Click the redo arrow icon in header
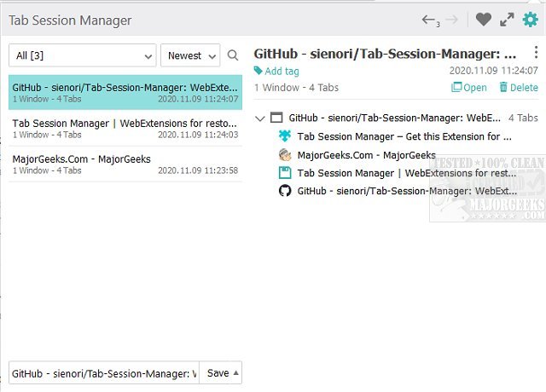 [453, 20]
